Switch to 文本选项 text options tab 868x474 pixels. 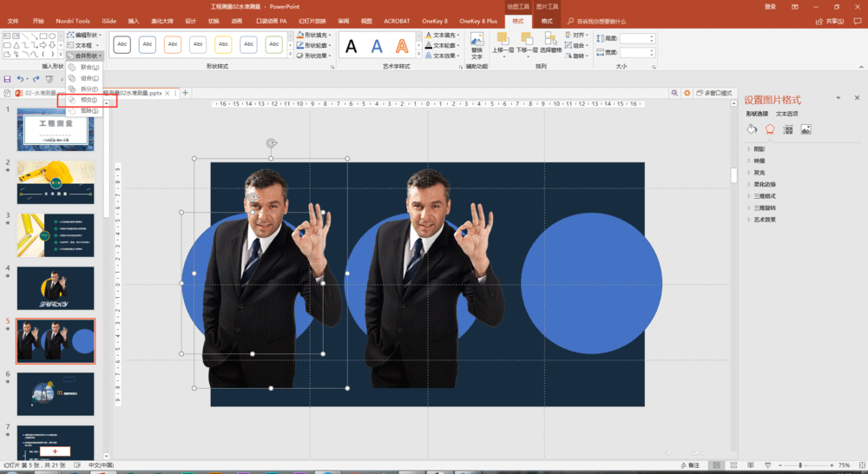pos(786,114)
